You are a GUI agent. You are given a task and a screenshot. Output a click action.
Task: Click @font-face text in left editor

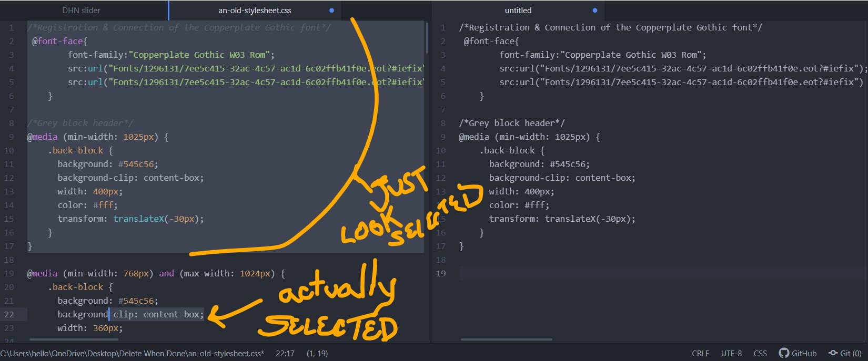pos(59,41)
